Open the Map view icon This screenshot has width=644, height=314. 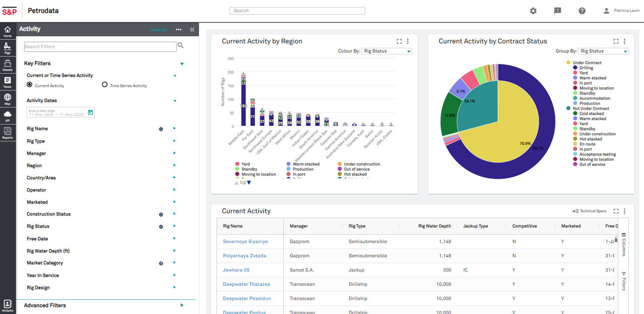[8, 99]
